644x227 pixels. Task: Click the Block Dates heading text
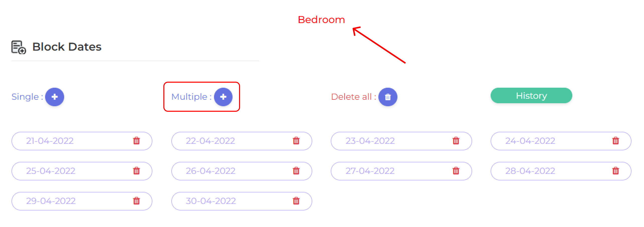pos(67,47)
